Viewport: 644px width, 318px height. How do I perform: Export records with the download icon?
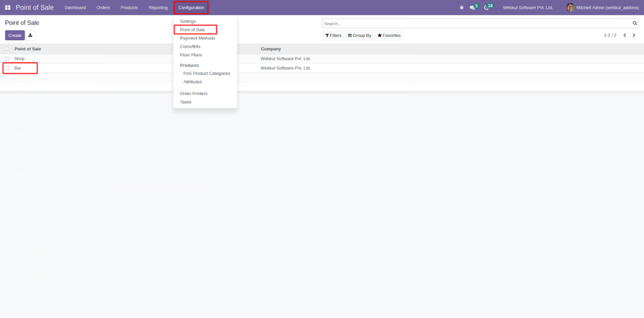tap(30, 35)
